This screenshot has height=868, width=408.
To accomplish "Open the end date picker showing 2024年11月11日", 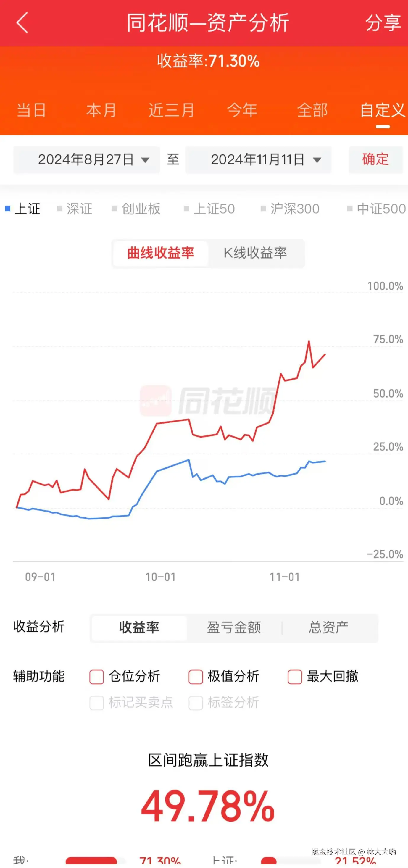I will pos(258,160).
